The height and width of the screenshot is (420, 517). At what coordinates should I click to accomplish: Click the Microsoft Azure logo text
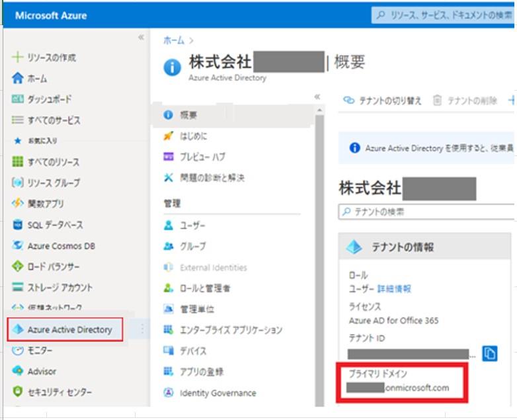(51, 15)
